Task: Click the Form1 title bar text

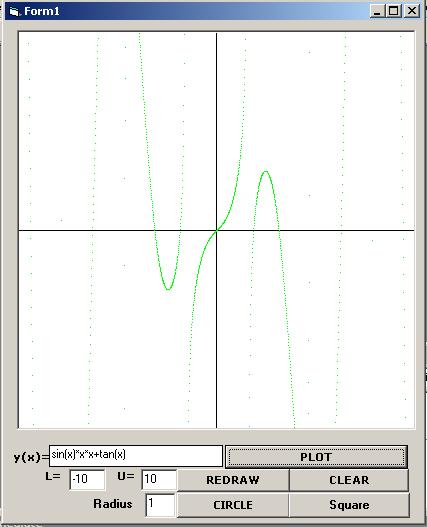Action: pyautogui.click(x=42, y=11)
